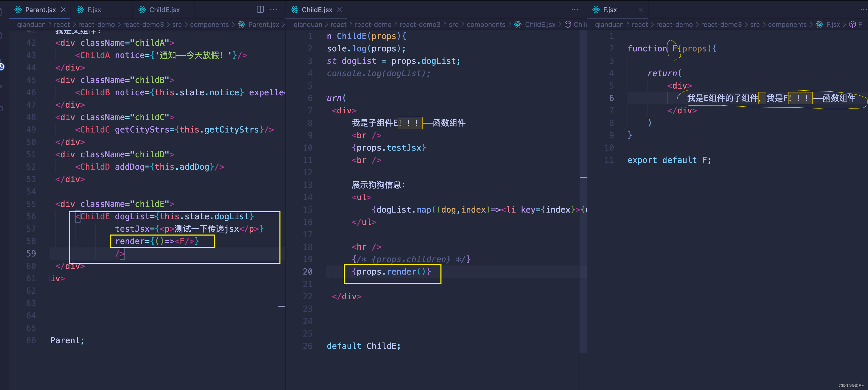
Task: Click ChildD addDog line in Parent.jsx
Action: point(150,167)
